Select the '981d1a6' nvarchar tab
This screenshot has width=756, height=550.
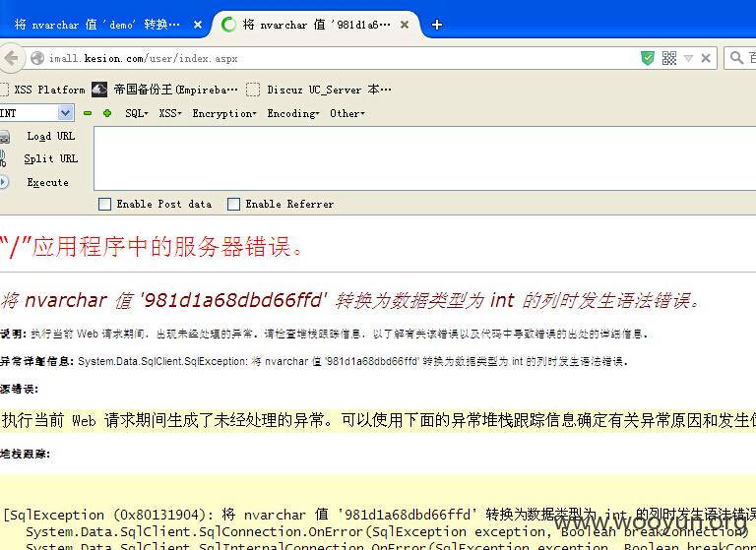click(x=316, y=25)
